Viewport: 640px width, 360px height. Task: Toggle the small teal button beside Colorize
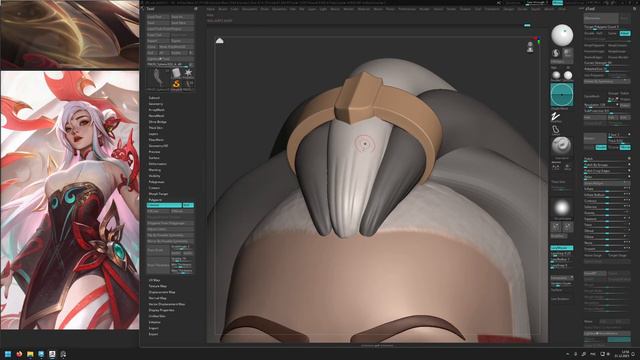(188, 205)
